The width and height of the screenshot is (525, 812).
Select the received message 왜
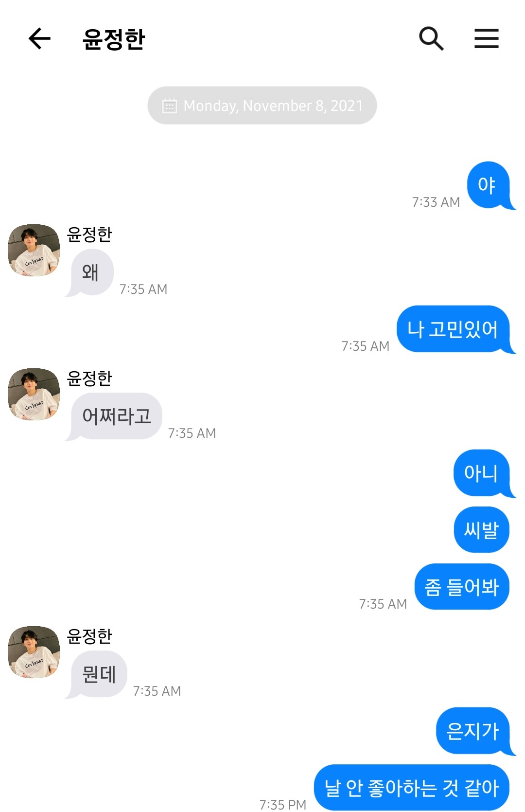91,272
